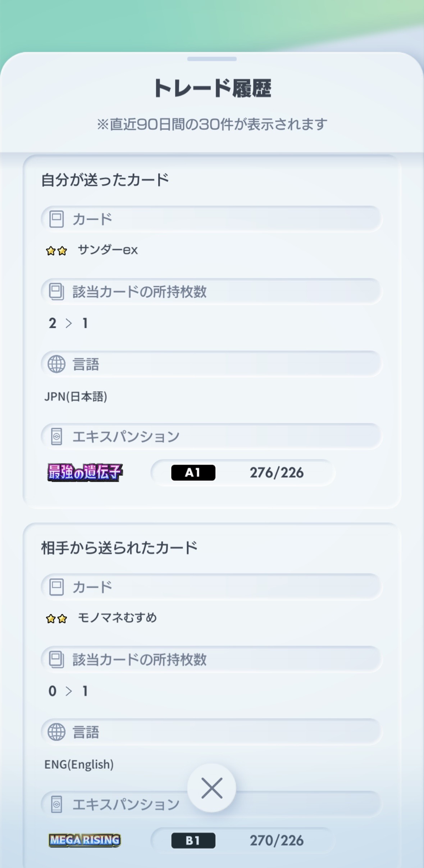Click the サンダーex card name

coord(108,250)
